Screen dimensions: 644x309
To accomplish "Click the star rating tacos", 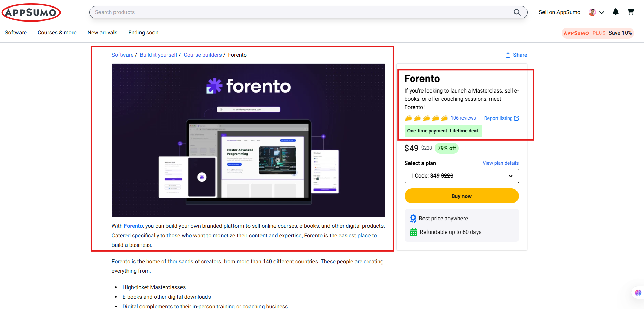I will 426,118.
